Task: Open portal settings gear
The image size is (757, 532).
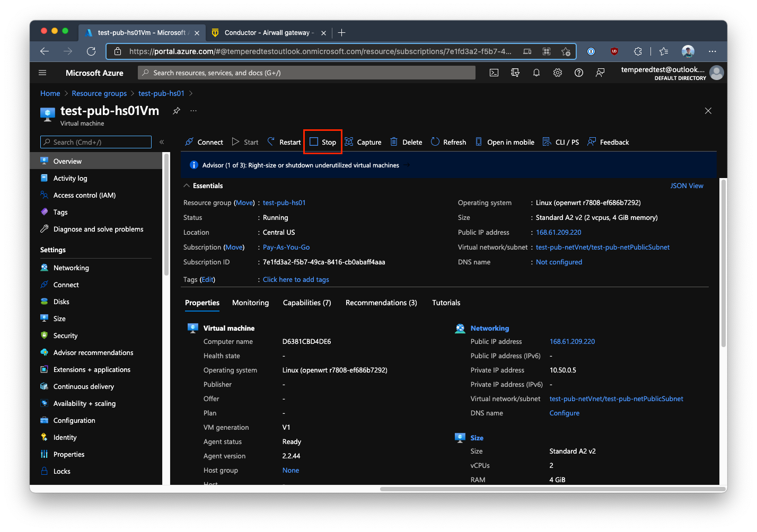Action: tap(558, 73)
